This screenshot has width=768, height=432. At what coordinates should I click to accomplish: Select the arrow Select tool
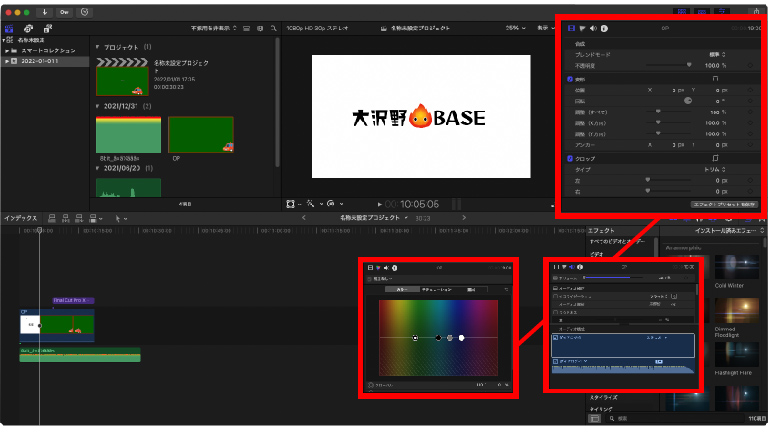click(x=117, y=218)
